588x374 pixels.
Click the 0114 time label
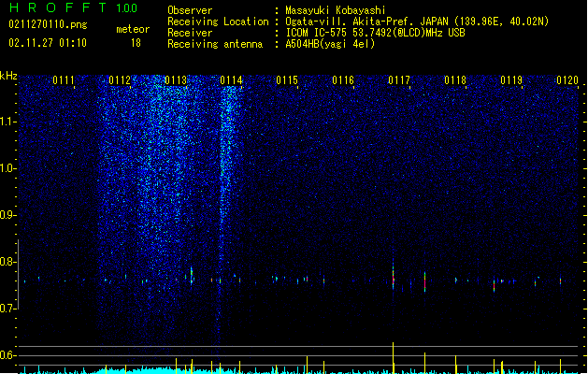coord(232,80)
